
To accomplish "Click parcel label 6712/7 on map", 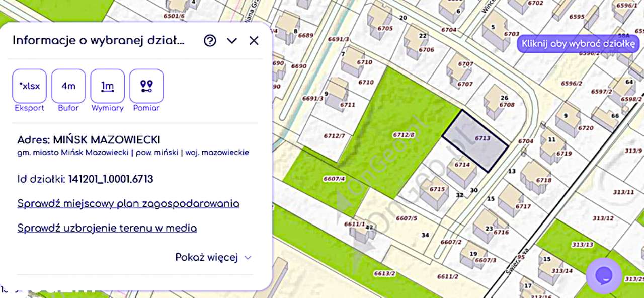I will click(x=335, y=136).
